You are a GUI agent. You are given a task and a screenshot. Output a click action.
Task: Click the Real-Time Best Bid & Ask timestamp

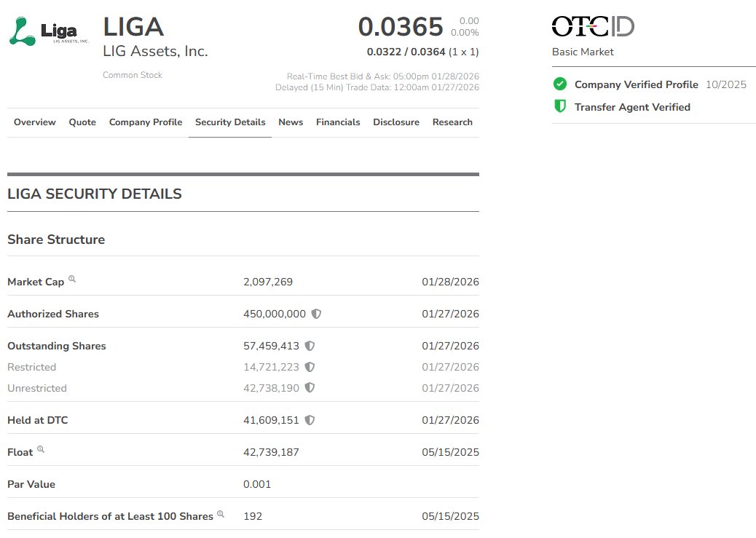pyautogui.click(x=383, y=76)
